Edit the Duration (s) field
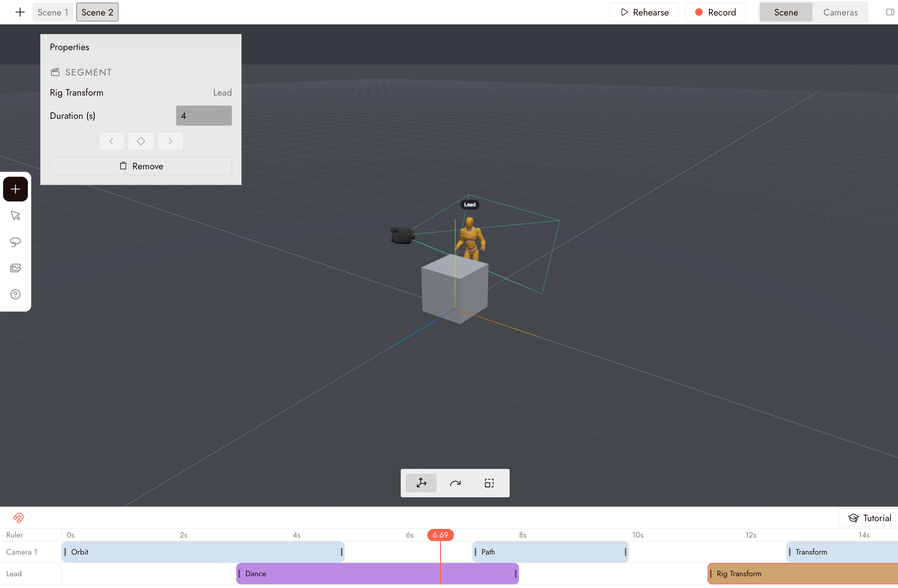 point(204,115)
